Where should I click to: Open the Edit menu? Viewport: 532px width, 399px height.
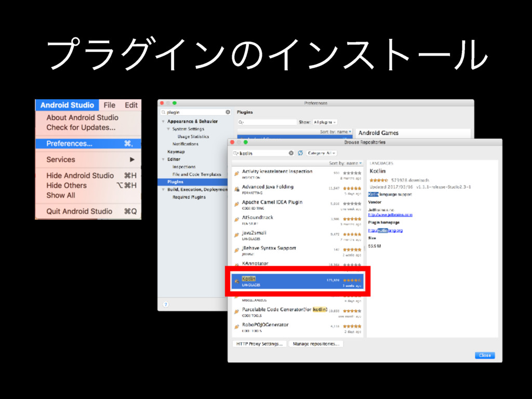point(131,105)
